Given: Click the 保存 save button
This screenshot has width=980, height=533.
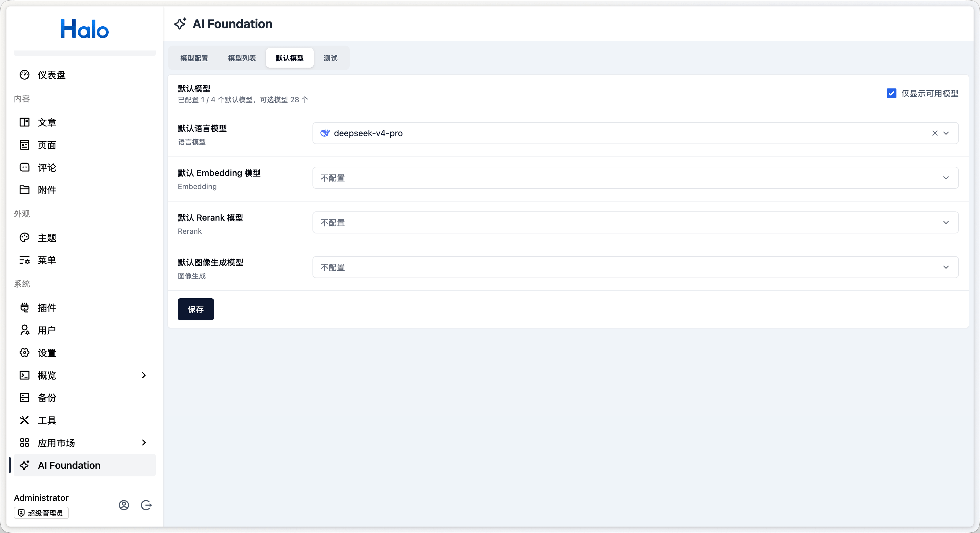Looking at the screenshot, I should [x=196, y=309].
